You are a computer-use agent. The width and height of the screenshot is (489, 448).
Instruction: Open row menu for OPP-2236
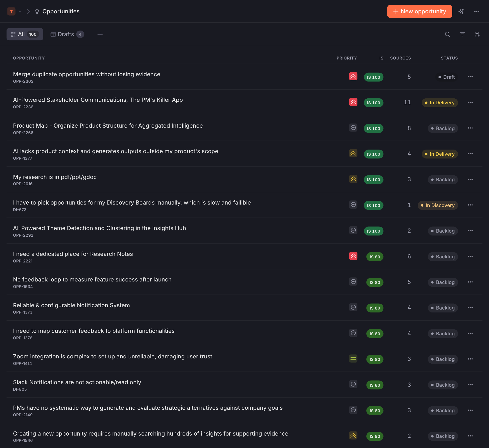[x=470, y=102]
